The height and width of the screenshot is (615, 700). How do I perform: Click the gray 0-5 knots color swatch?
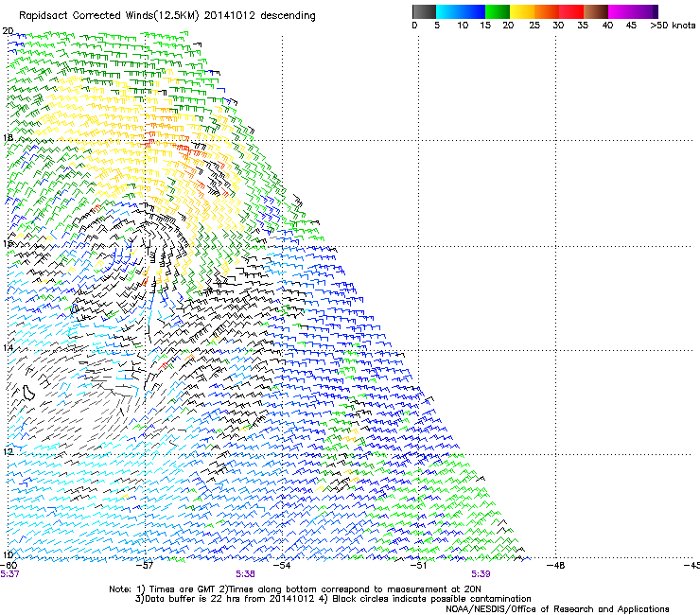click(424, 11)
